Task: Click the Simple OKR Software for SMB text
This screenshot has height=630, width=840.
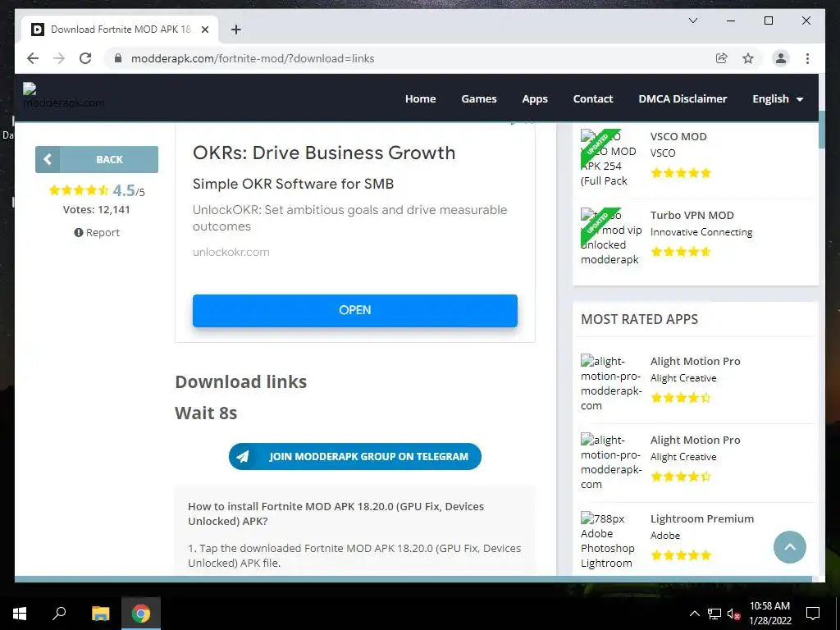Action: [x=293, y=184]
